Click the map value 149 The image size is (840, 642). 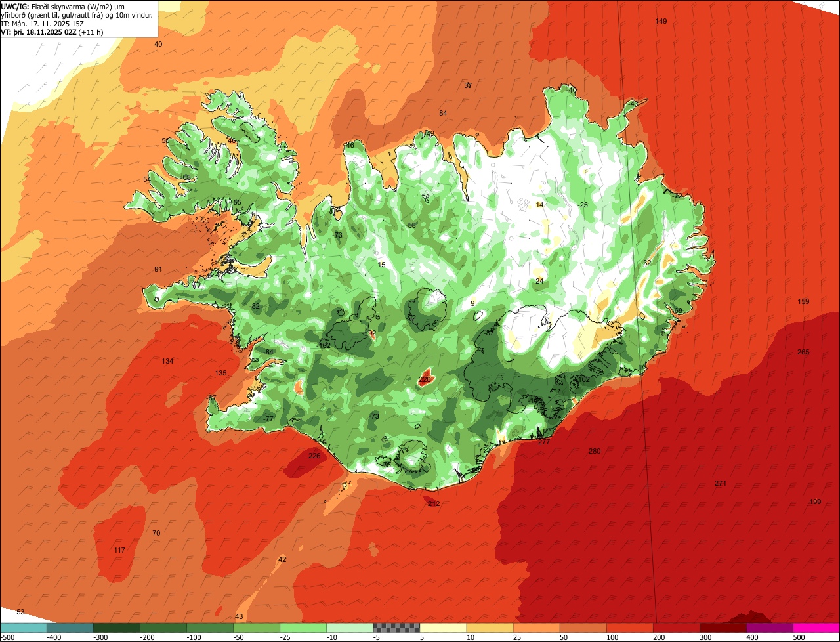pos(661,22)
